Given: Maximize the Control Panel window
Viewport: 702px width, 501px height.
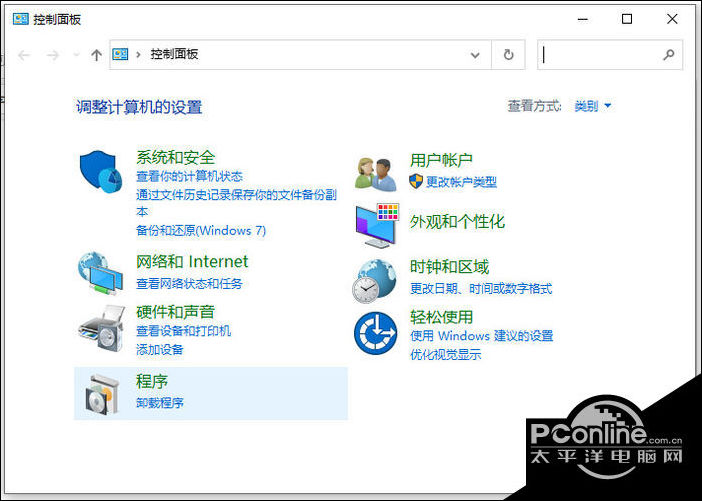Looking at the screenshot, I should click(x=627, y=19).
